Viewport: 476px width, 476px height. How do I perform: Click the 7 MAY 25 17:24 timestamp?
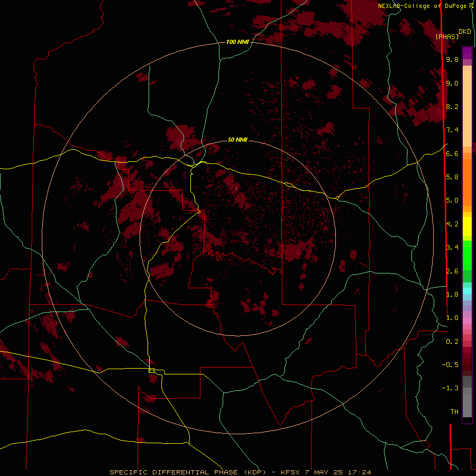[338, 472]
